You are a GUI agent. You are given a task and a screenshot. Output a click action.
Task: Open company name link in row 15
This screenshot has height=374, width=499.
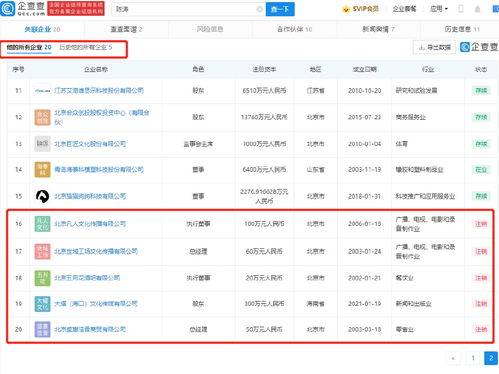pos(90,196)
